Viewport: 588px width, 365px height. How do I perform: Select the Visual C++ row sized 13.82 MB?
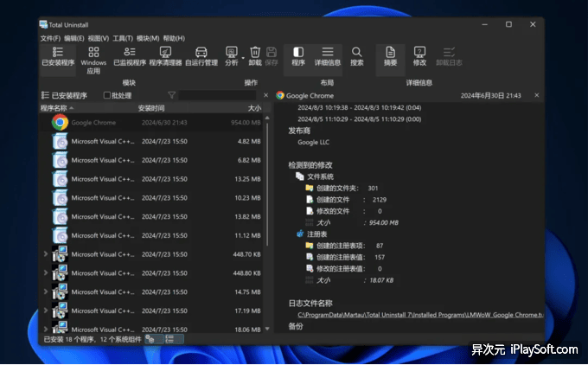[x=151, y=216]
